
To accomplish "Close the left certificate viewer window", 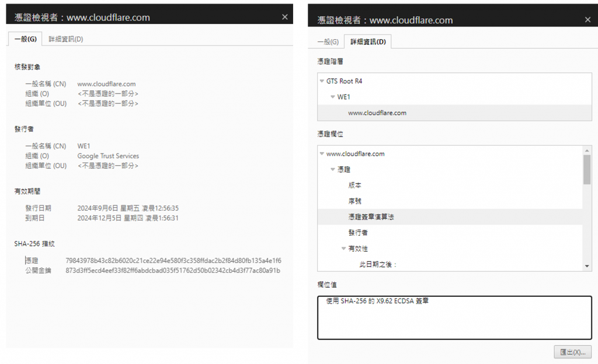I will [284, 17].
